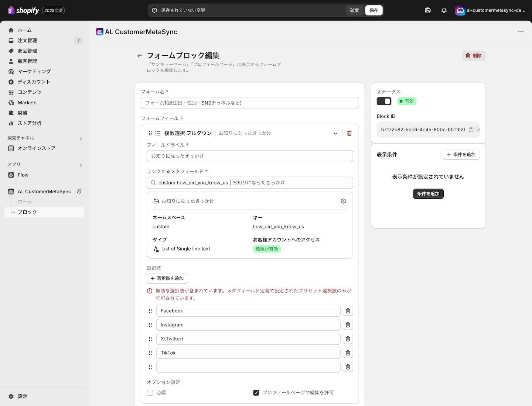Click the 2025年夏 edition badge

(x=54, y=11)
